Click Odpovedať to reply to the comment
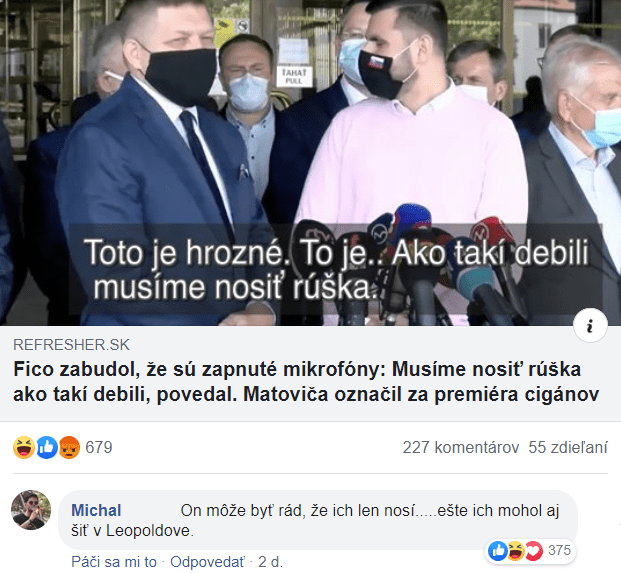 208,562
